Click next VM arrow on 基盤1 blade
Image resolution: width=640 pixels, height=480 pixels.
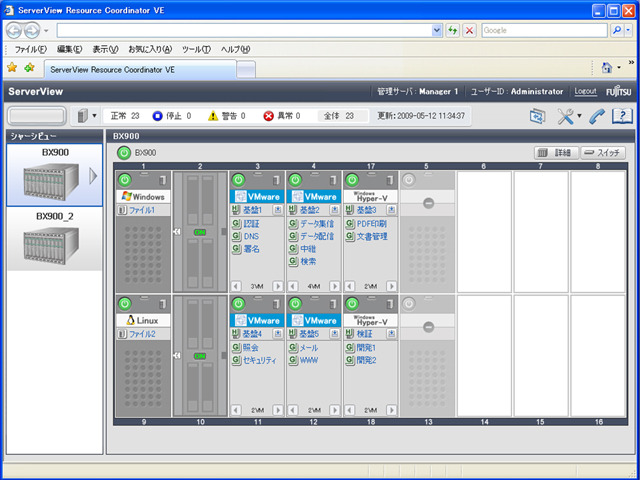point(278,286)
